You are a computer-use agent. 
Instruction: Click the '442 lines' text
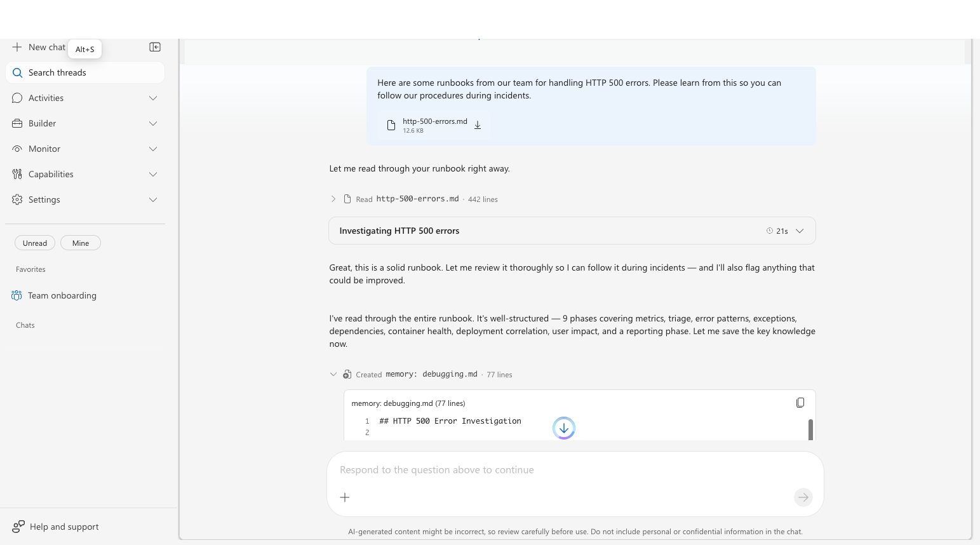tap(483, 199)
